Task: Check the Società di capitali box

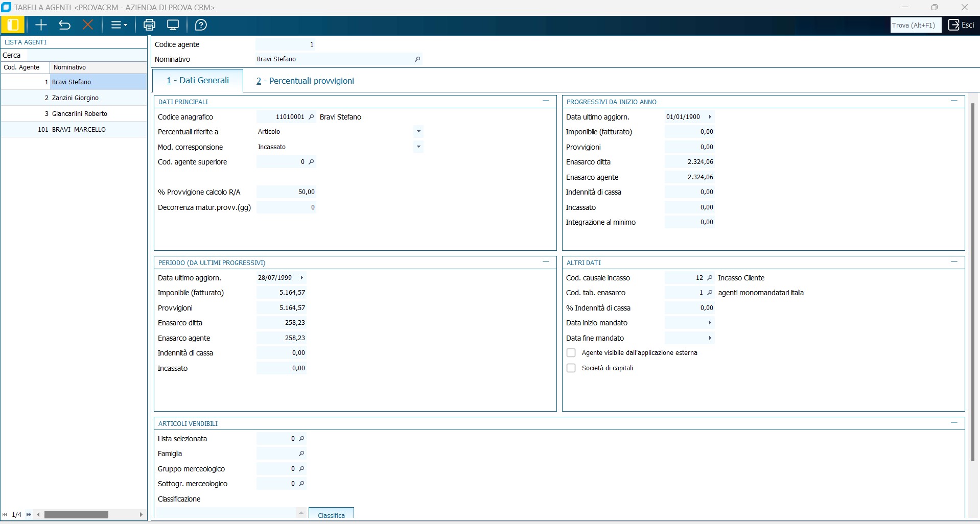Action: click(571, 368)
